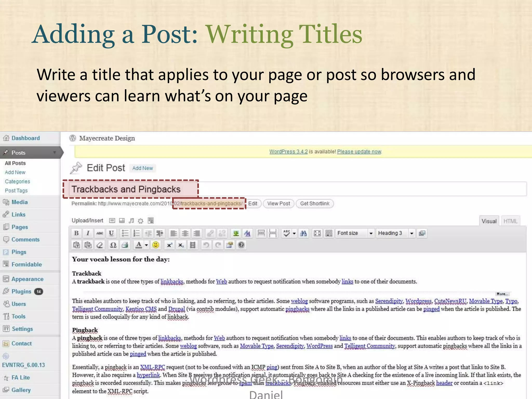Open Dashboard in the sidebar

25,138
